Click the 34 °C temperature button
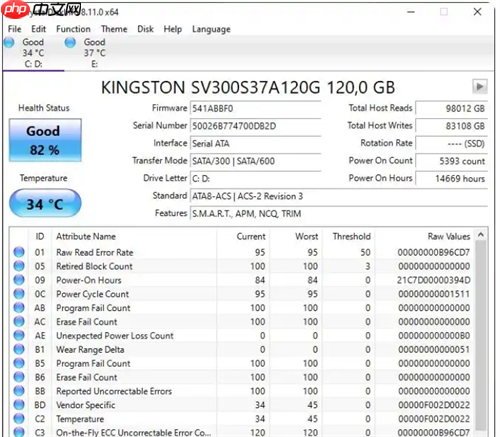The height and width of the screenshot is (437, 500). (45, 203)
